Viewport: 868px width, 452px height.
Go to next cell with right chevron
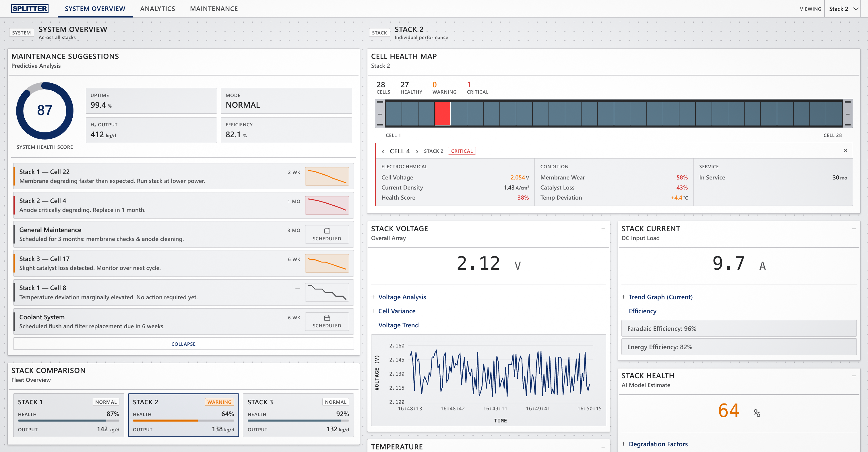click(417, 151)
